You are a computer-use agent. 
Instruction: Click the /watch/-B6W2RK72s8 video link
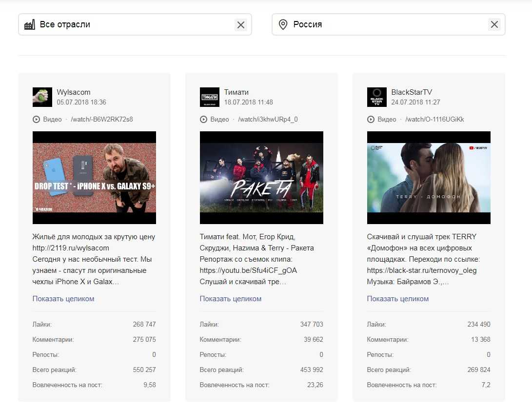pyautogui.click(x=102, y=120)
